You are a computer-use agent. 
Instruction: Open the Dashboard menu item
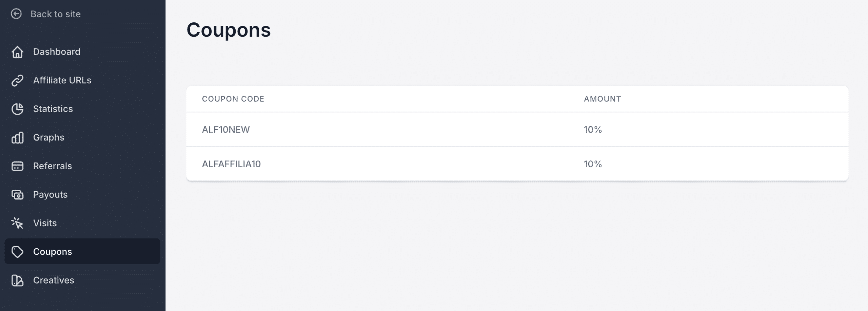click(x=57, y=52)
